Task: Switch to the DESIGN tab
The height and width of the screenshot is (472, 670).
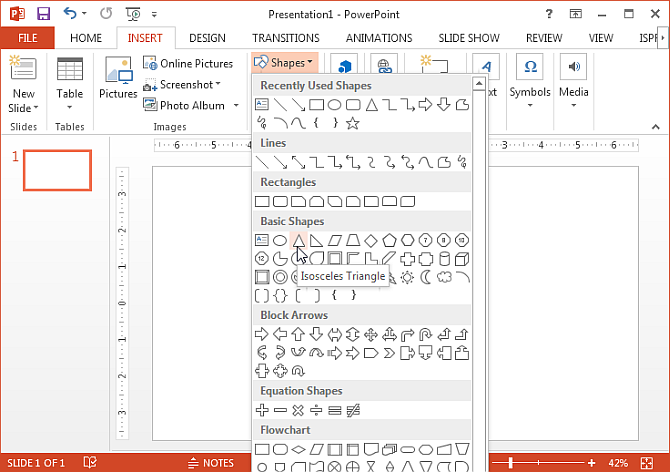Action: point(207,38)
